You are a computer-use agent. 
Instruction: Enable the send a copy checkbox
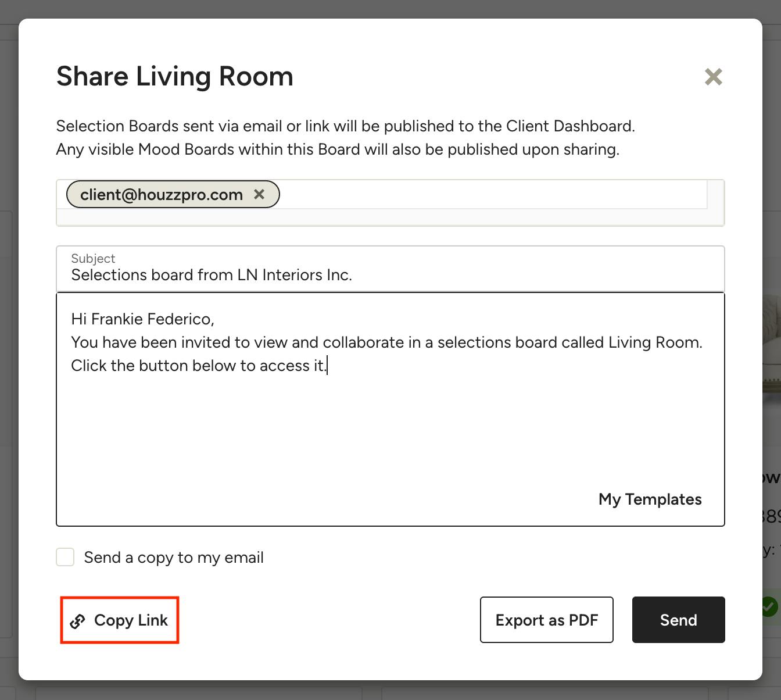click(x=65, y=557)
